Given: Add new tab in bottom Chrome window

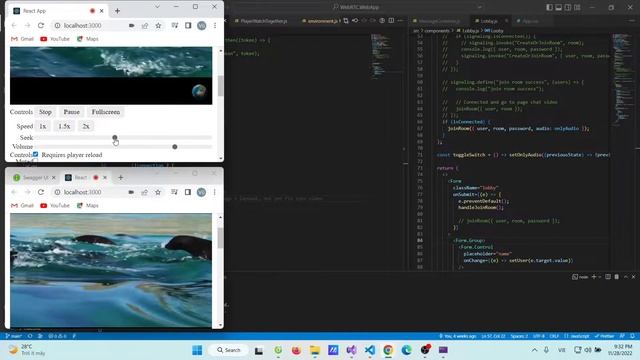Looking at the screenshot, I should tap(120, 178).
